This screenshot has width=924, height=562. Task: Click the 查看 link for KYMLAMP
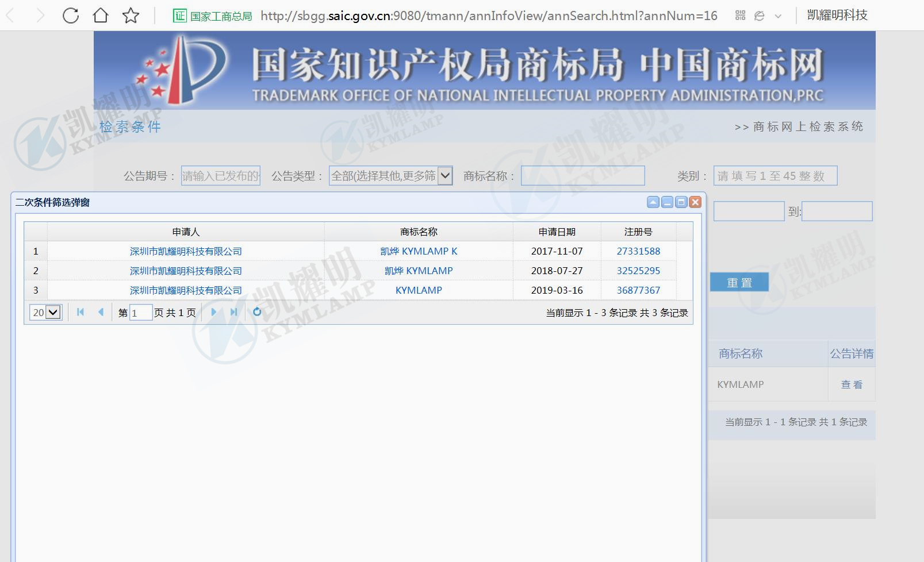pyautogui.click(x=852, y=384)
